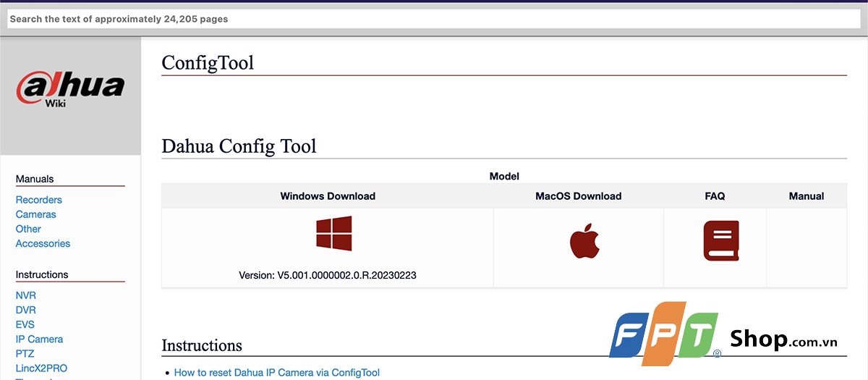Open PTZ instructions link

click(x=25, y=353)
